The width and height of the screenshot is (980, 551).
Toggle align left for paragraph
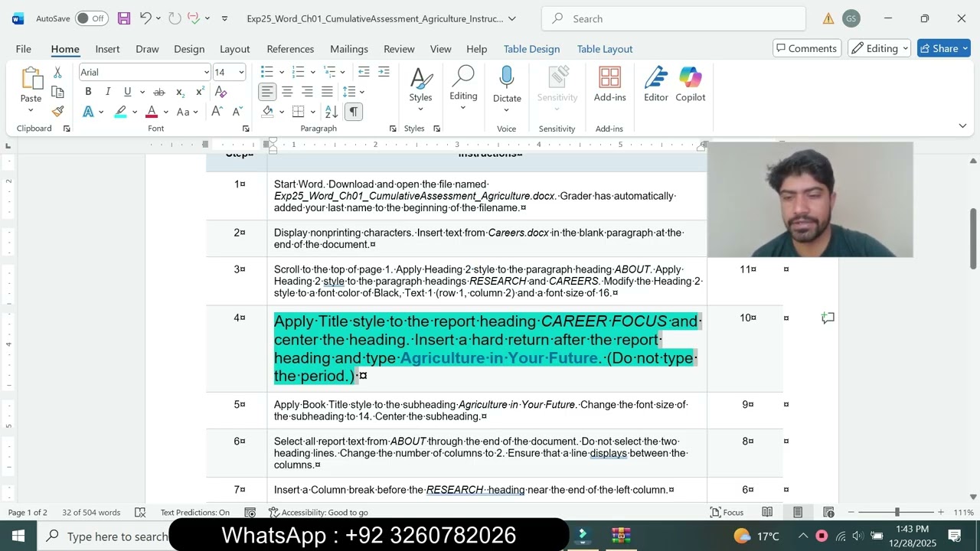click(267, 92)
